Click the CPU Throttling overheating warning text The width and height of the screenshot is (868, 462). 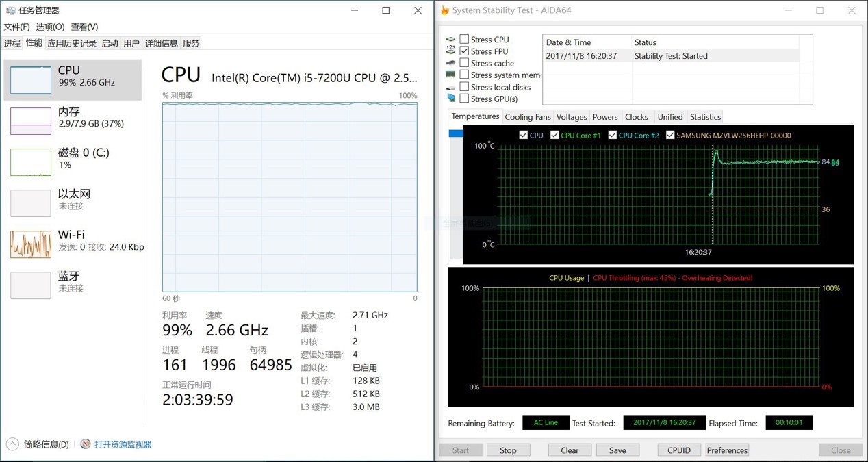pos(673,278)
